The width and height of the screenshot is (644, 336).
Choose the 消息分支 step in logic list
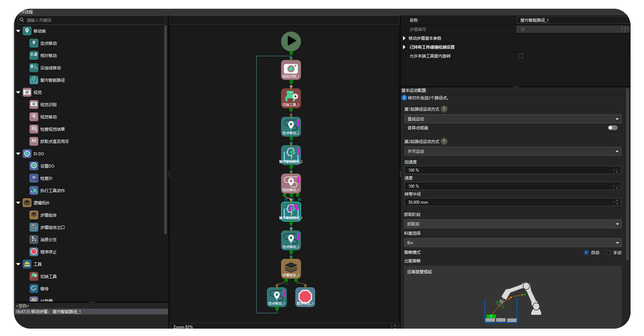coord(48,239)
